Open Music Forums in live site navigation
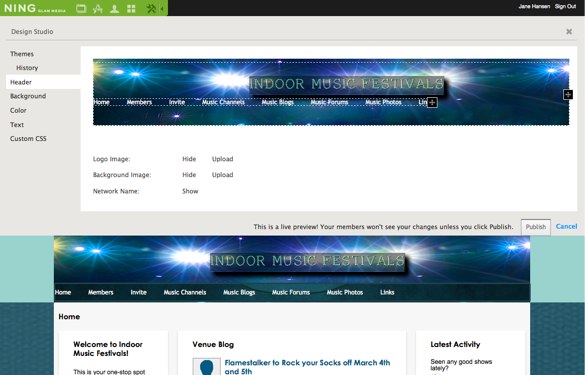The image size is (585, 375). tap(291, 292)
